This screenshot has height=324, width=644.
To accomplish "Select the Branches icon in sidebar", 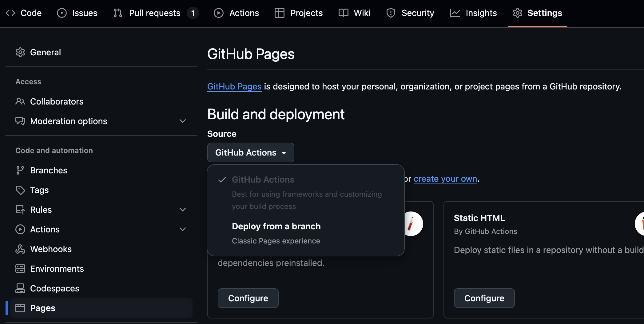I will tap(20, 170).
